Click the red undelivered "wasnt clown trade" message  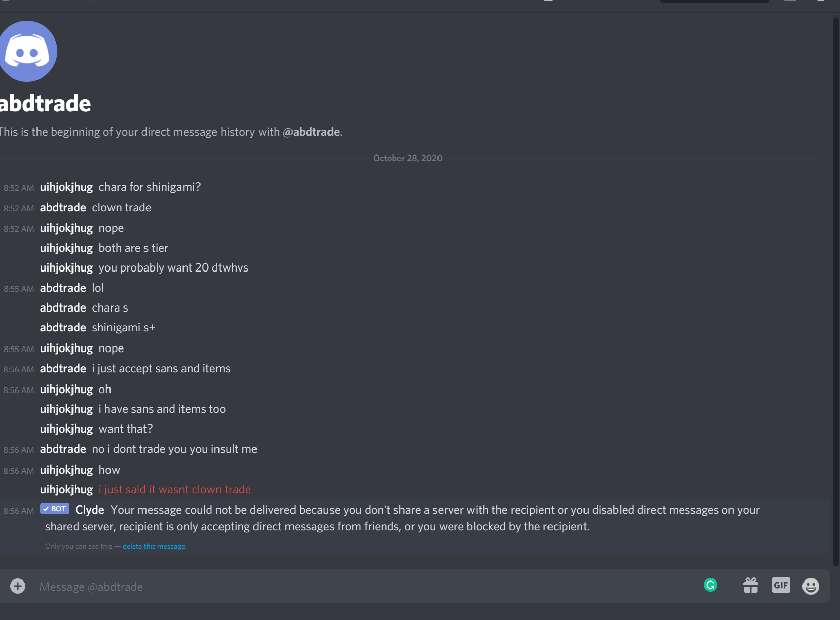click(x=175, y=490)
